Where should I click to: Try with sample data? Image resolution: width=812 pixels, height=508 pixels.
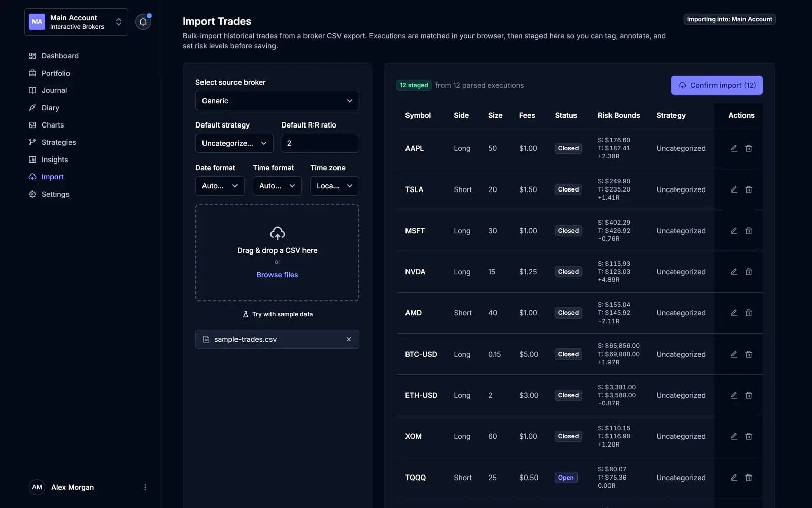(277, 314)
